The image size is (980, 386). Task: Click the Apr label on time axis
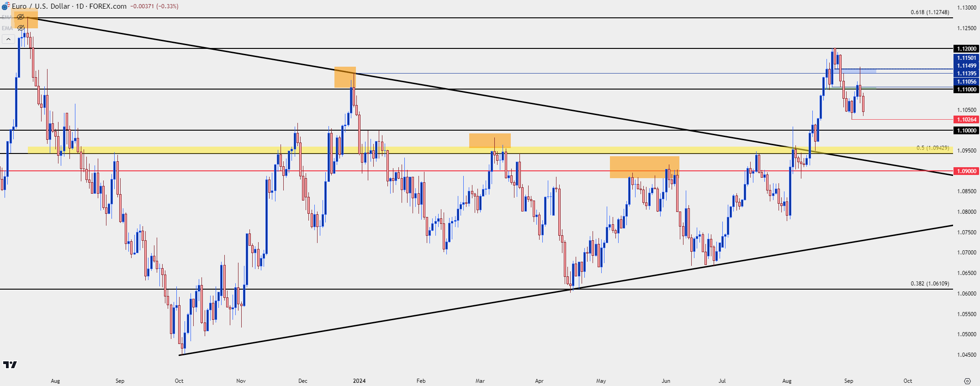[x=539, y=381]
